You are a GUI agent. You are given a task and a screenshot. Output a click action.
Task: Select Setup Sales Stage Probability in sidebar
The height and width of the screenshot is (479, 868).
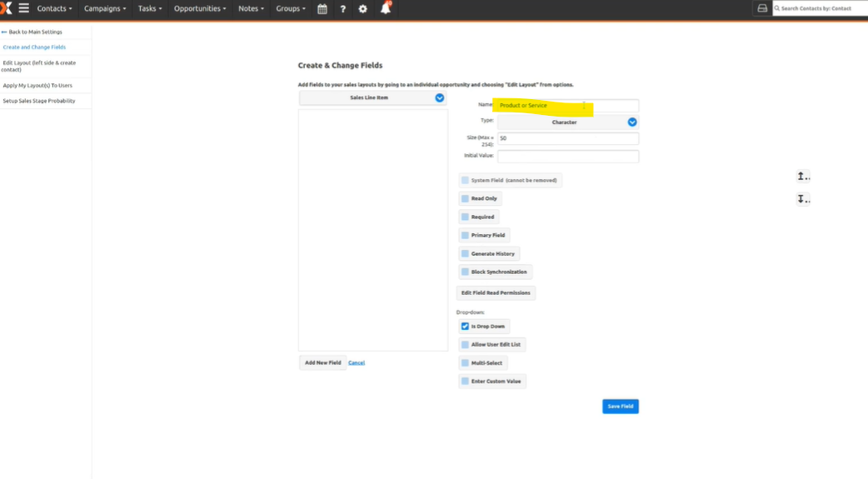[x=39, y=101]
